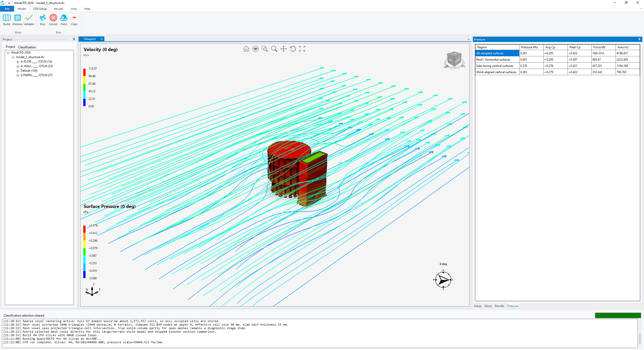Image resolution: width=644 pixels, height=350 pixels.
Task: Switch to the Classification tab
Action: pyautogui.click(x=27, y=47)
